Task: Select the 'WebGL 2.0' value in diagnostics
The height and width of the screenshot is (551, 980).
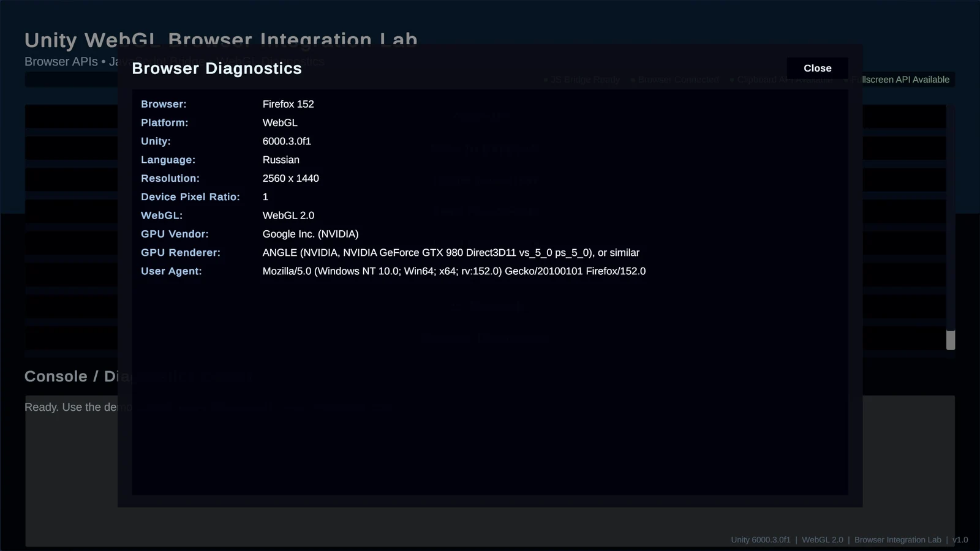Action: (288, 216)
